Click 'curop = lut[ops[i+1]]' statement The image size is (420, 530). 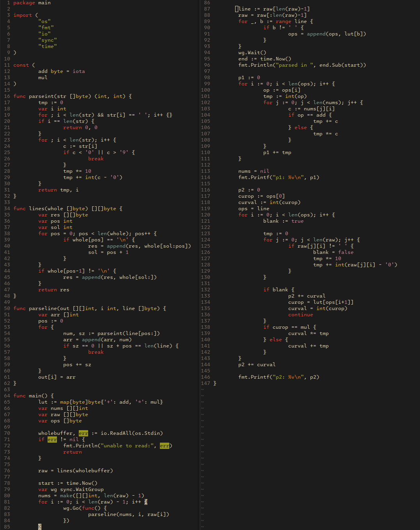(x=321, y=302)
